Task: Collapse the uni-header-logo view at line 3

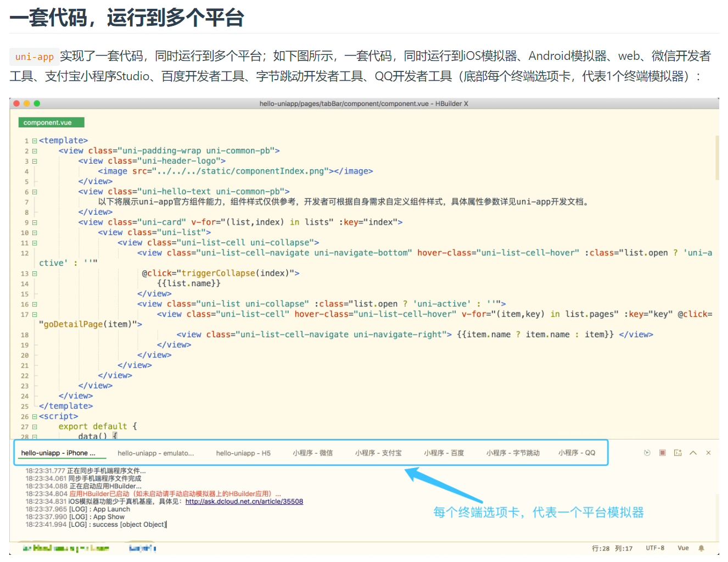Action: pyautogui.click(x=35, y=162)
